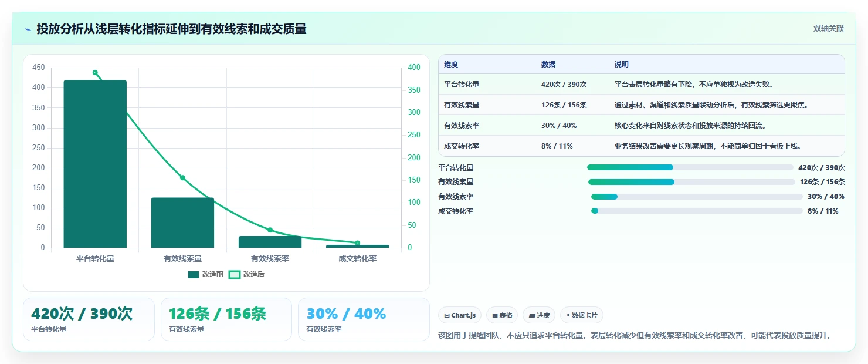This screenshot has width=868, height=364.
Task: Click the 平台转化量 label in the progress list
Action: [x=456, y=167]
